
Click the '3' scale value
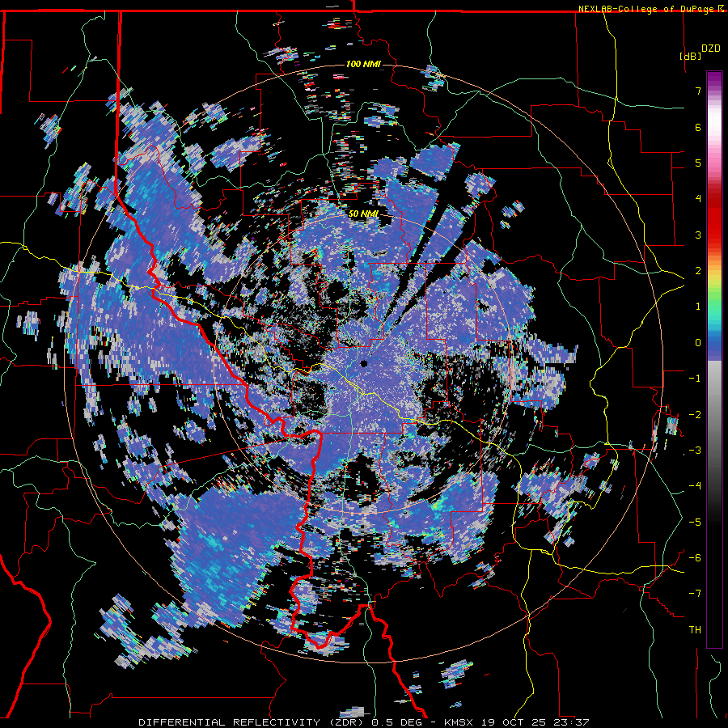(698, 235)
